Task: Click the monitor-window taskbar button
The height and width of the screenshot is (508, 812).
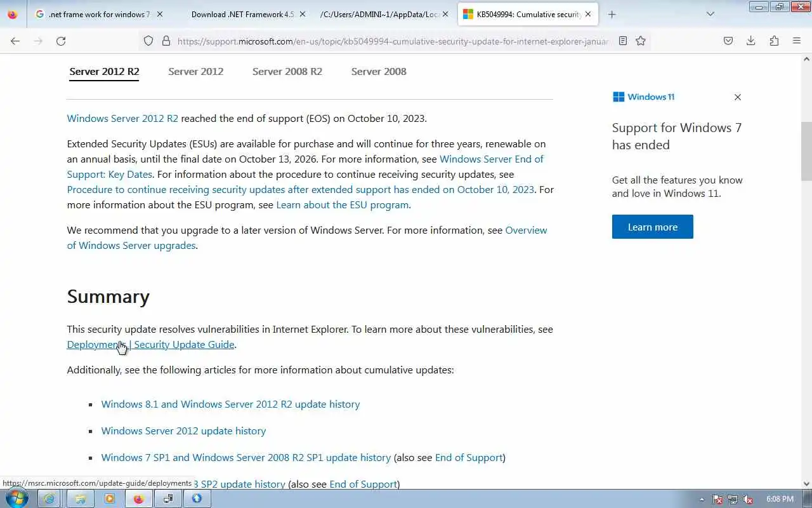Action: [x=168, y=498]
